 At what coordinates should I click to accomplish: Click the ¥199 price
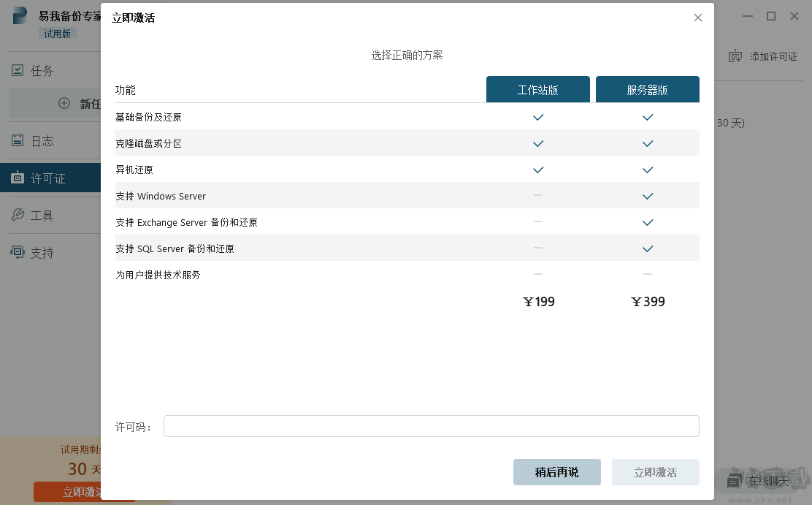(539, 302)
